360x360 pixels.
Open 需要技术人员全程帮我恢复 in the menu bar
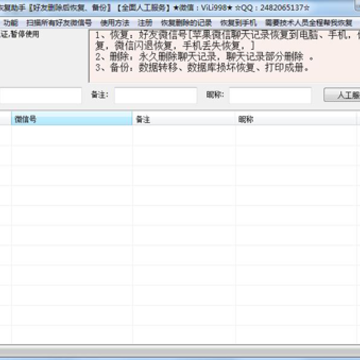tap(309, 23)
